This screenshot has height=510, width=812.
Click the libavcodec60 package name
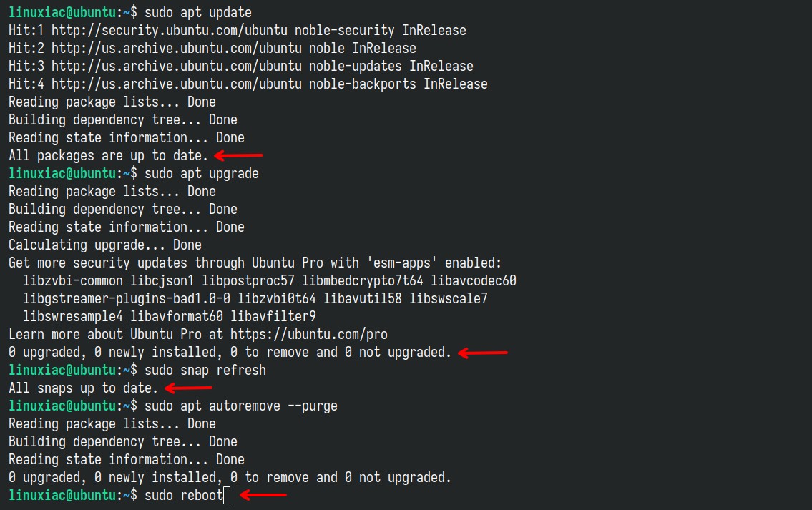(473, 280)
